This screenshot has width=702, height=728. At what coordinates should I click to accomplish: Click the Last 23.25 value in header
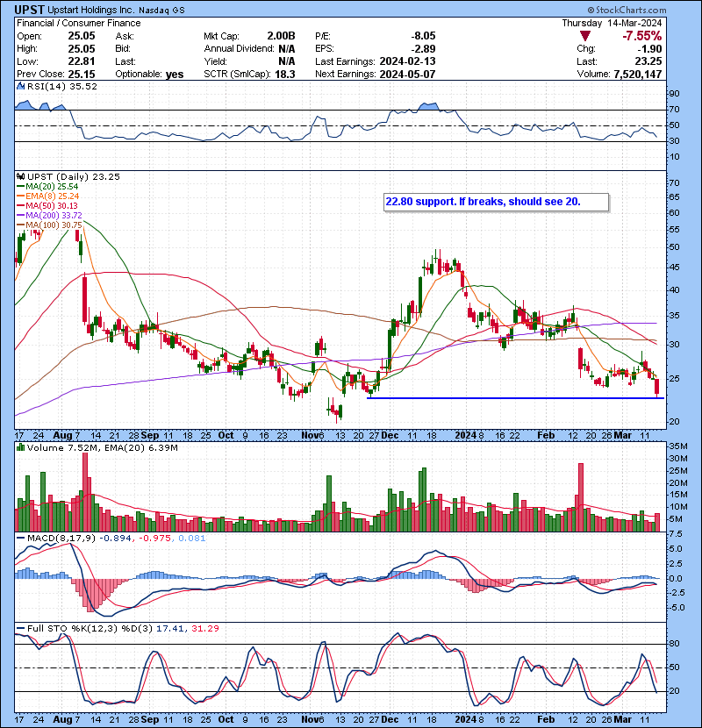[x=649, y=61]
